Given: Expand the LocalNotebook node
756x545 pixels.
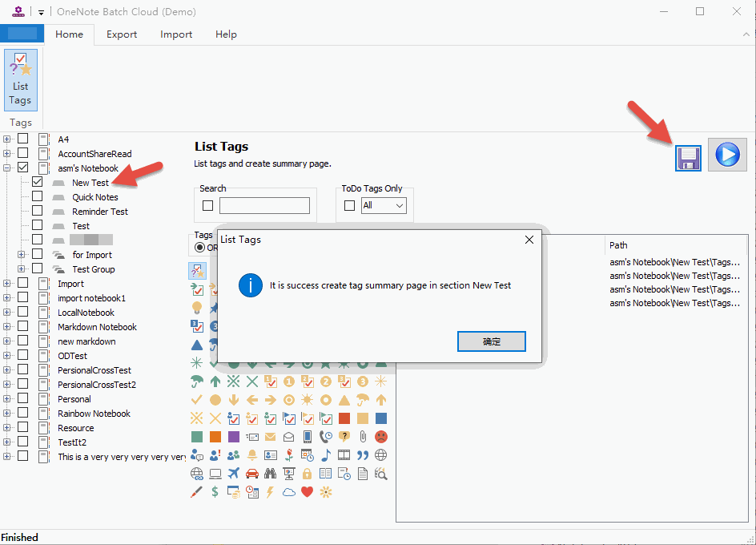Looking at the screenshot, I should coord(6,313).
